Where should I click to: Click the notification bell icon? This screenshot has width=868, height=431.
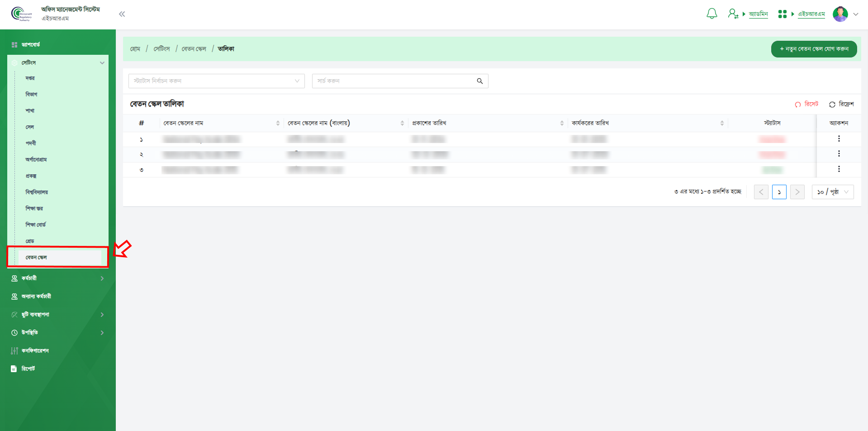tap(711, 14)
